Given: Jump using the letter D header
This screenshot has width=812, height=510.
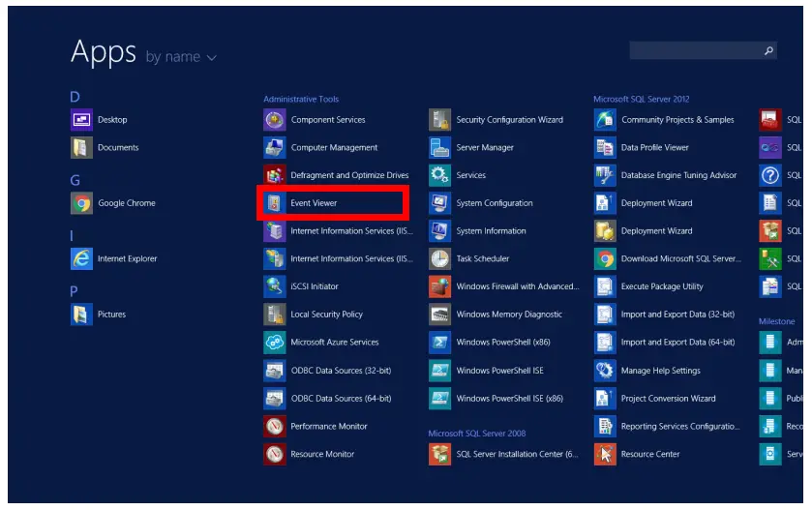Looking at the screenshot, I should point(75,97).
